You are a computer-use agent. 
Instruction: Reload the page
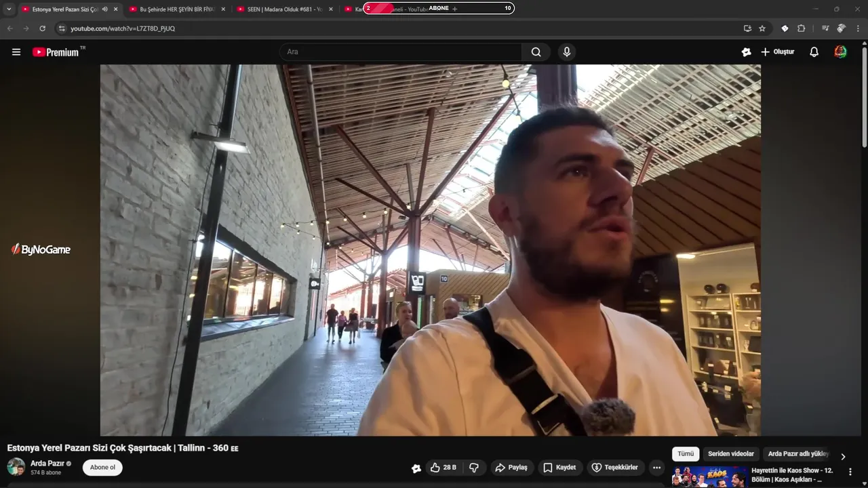click(42, 28)
